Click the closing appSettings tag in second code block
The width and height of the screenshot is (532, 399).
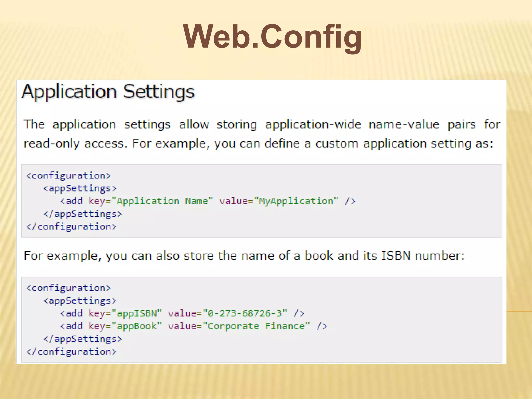[83, 339]
